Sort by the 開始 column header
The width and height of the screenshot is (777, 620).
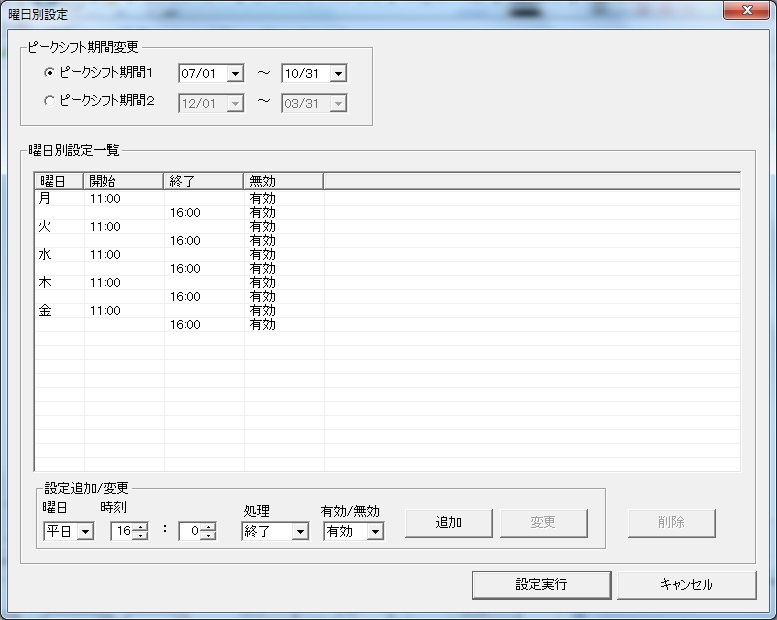[123, 181]
